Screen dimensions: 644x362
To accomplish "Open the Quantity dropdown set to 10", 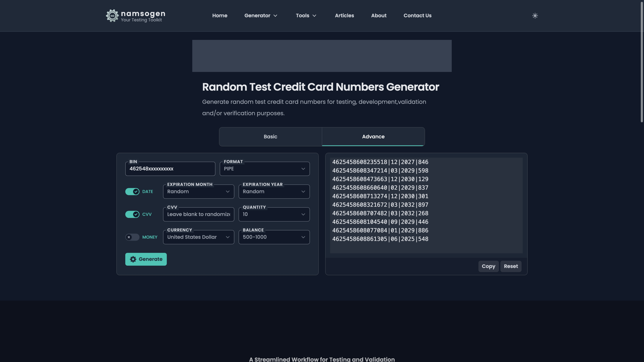I will pos(274,214).
